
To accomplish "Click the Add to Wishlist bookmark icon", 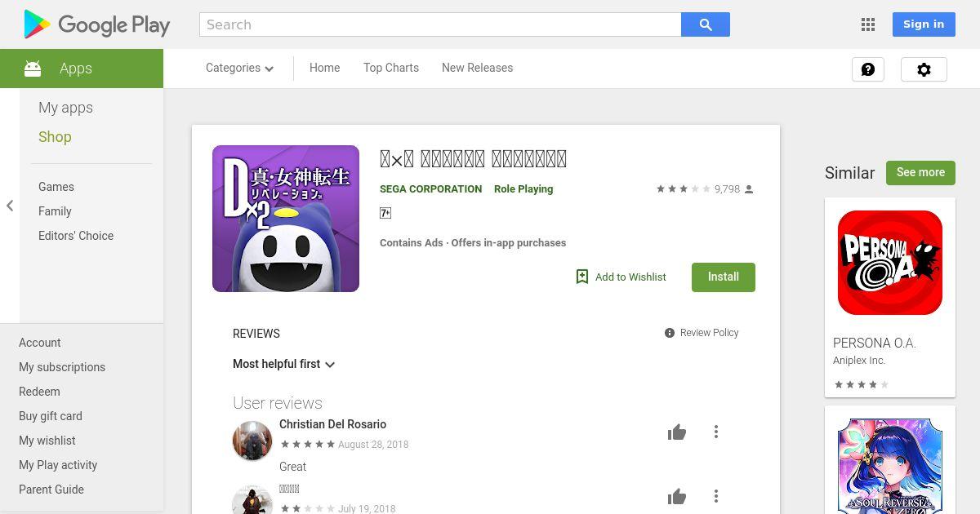I will (582, 277).
